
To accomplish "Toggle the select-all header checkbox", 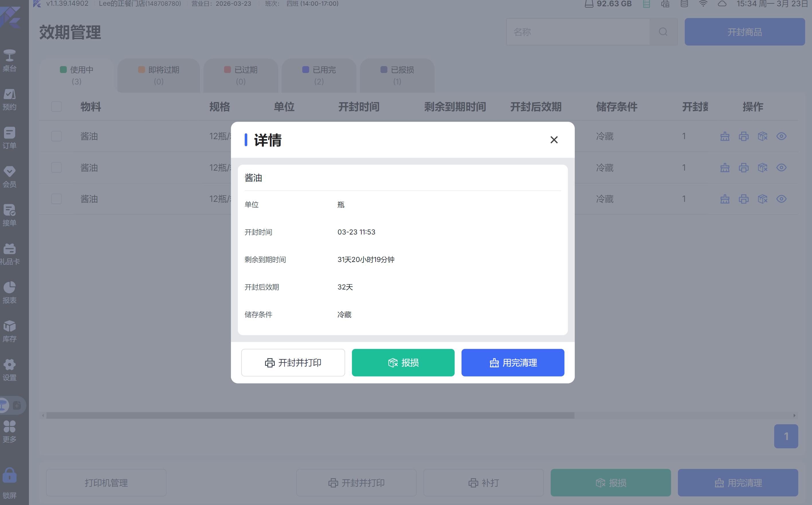I will (x=56, y=106).
